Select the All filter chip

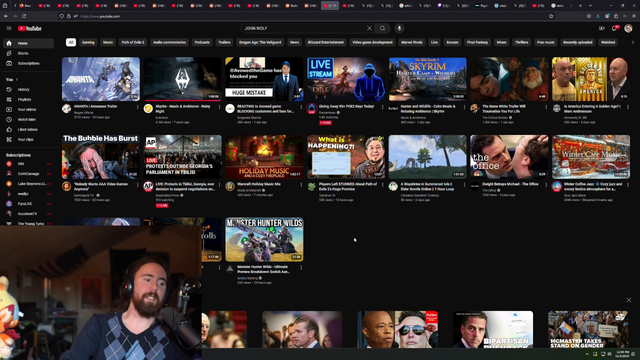(x=71, y=42)
